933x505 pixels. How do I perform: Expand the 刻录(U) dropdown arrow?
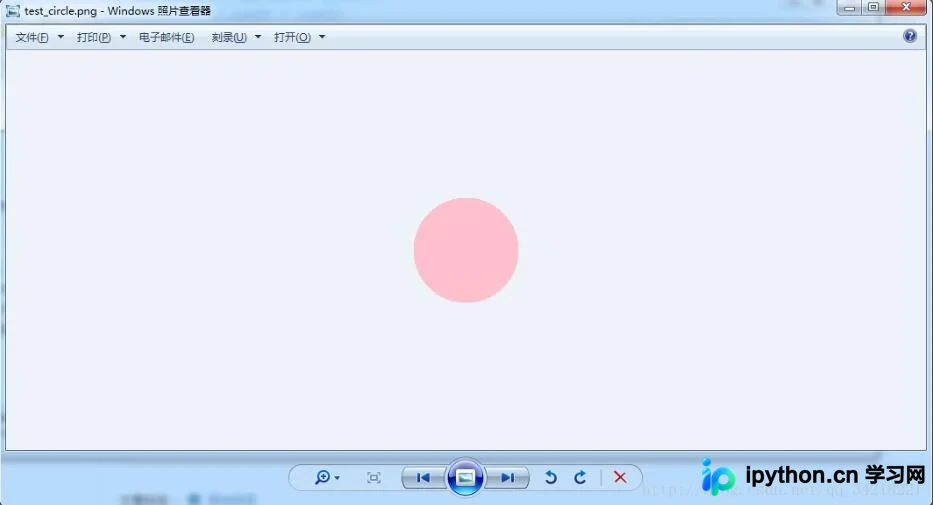258,37
